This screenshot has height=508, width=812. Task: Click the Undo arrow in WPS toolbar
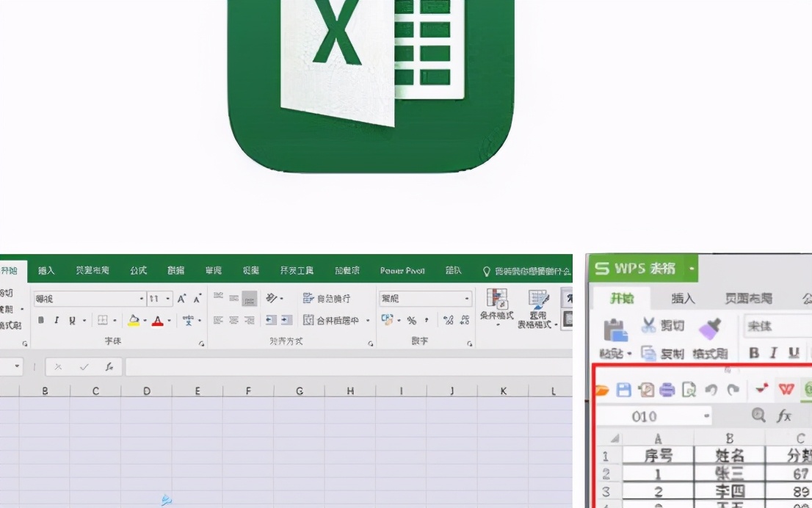pyautogui.click(x=712, y=389)
